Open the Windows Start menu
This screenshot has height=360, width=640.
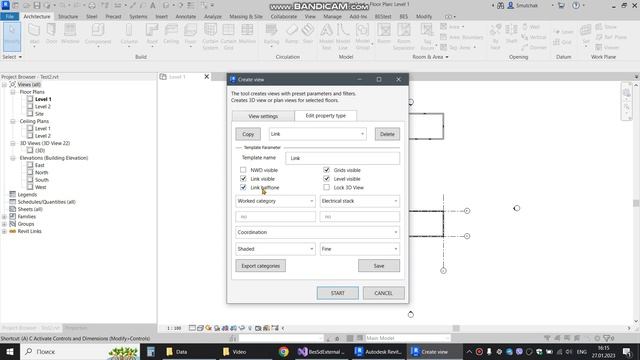tap(9, 351)
